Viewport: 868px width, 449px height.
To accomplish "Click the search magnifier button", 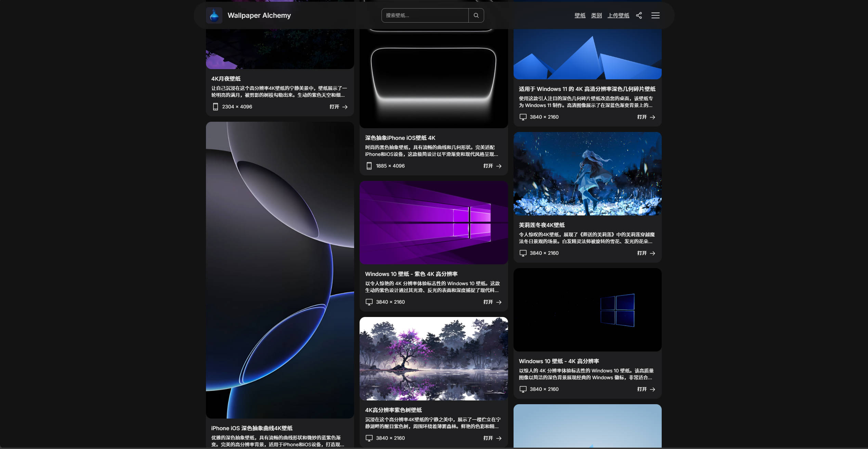I will (x=476, y=15).
